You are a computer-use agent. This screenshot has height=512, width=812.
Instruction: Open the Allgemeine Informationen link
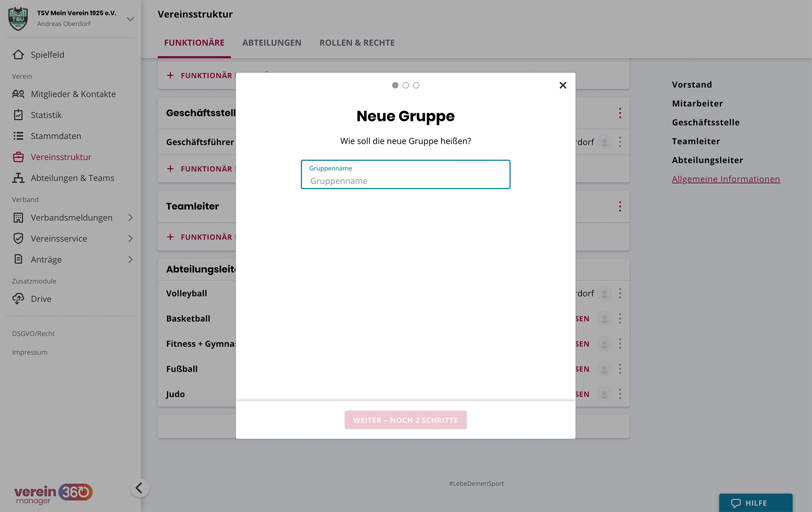[726, 179]
